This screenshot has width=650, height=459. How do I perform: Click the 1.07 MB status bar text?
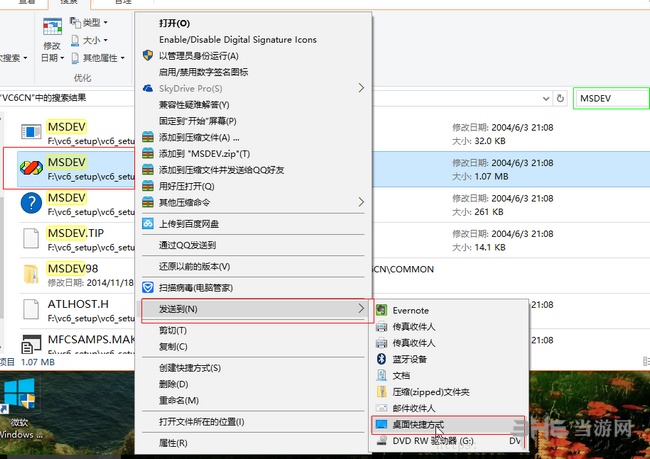[38, 362]
